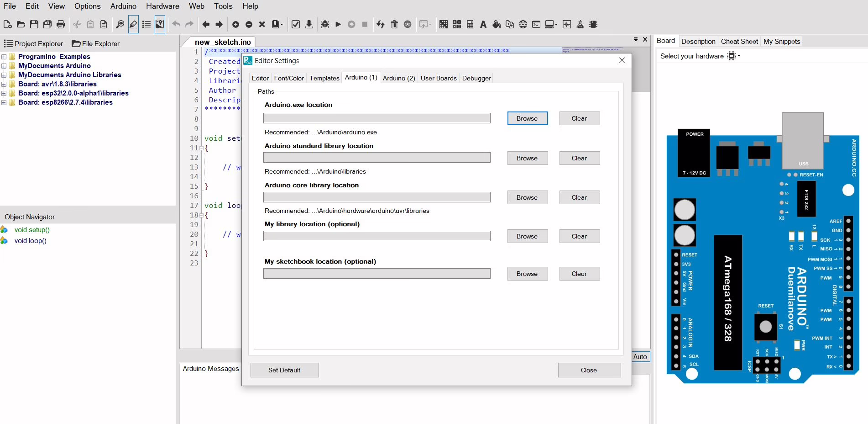
Task: Switch to the Font/Color tab
Action: tap(288, 78)
